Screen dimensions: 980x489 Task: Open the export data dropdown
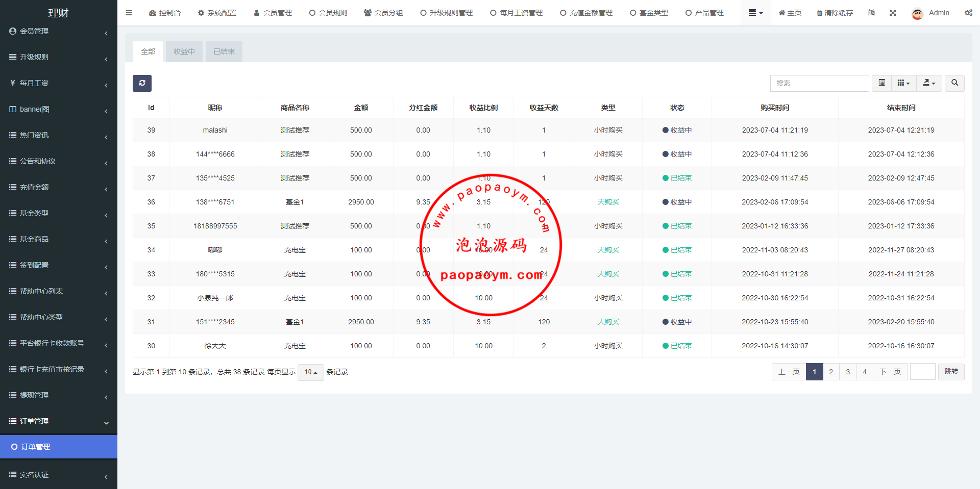(929, 83)
